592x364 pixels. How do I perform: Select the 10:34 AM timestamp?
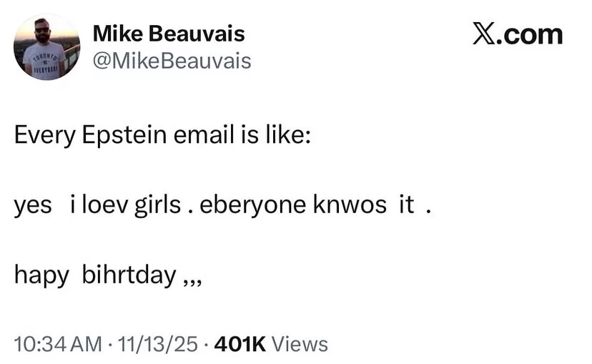click(58, 344)
